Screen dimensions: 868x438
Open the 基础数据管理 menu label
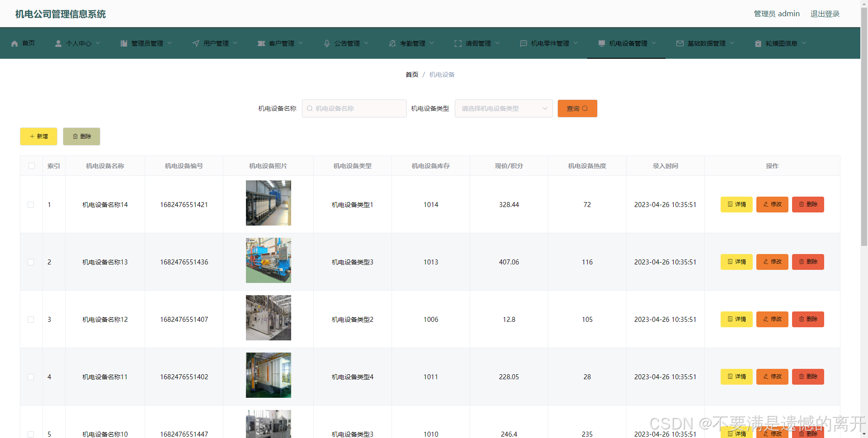point(706,43)
